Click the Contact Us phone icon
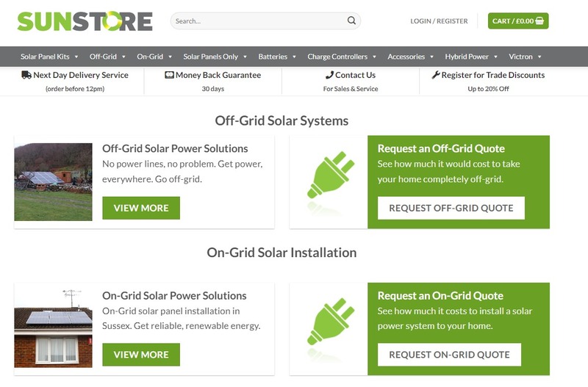588x387 pixels. point(329,75)
